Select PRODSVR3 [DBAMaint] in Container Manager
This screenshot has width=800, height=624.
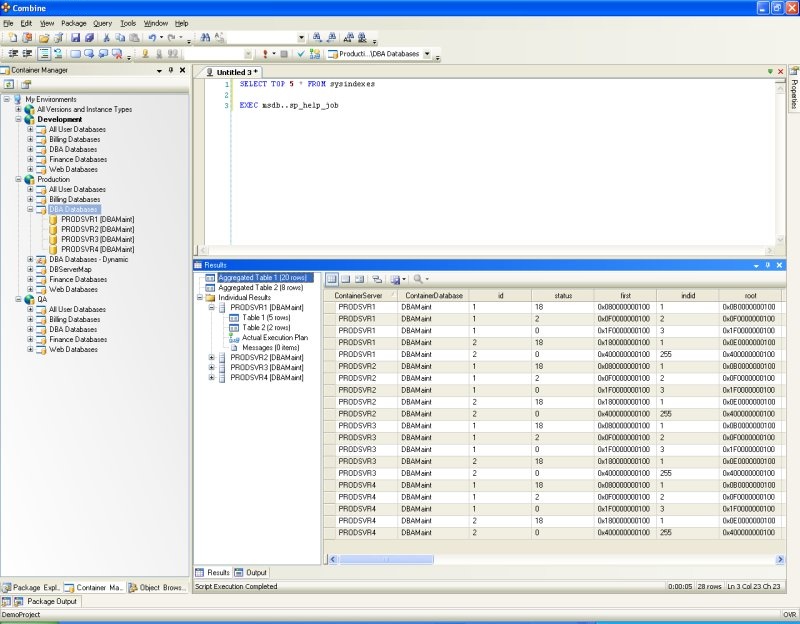coord(97,239)
